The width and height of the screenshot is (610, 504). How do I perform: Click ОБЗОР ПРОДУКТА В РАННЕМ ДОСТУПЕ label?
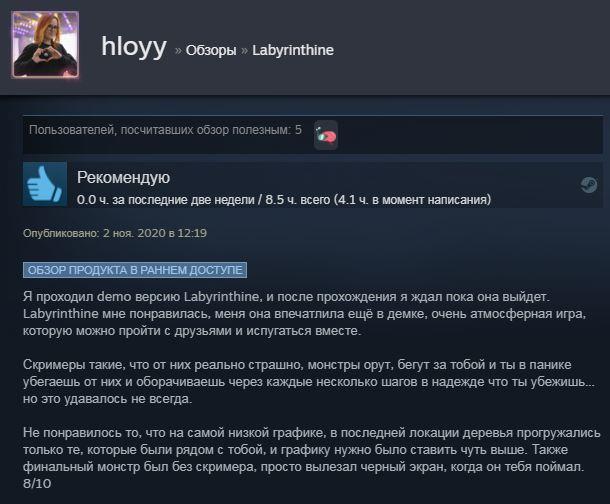point(135,270)
